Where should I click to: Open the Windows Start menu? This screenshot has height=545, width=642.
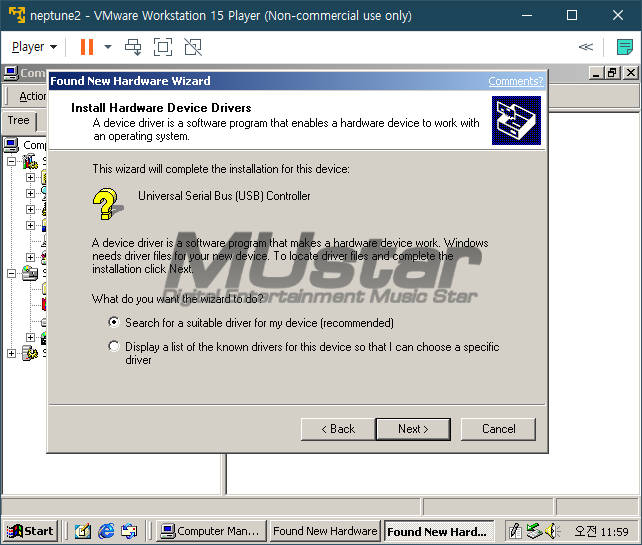click(30, 531)
